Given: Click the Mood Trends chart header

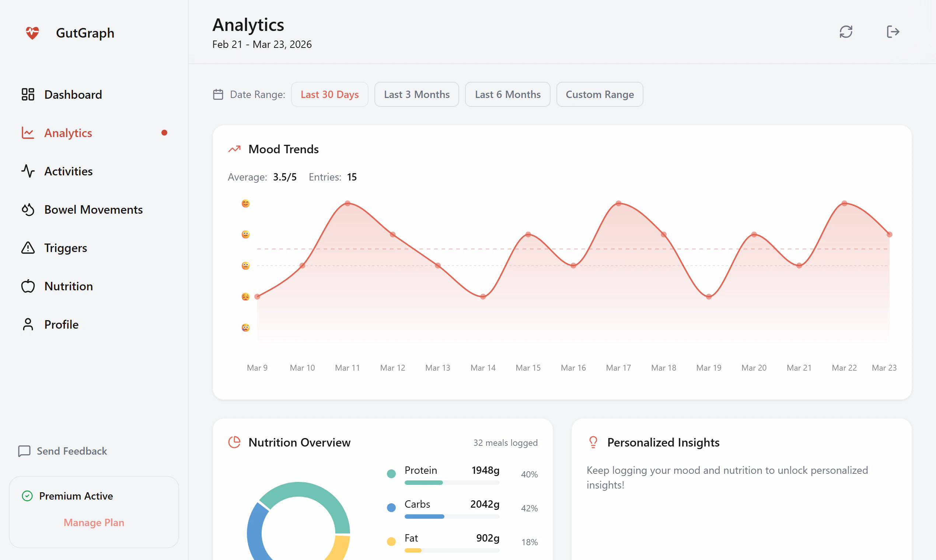Looking at the screenshot, I should [283, 149].
